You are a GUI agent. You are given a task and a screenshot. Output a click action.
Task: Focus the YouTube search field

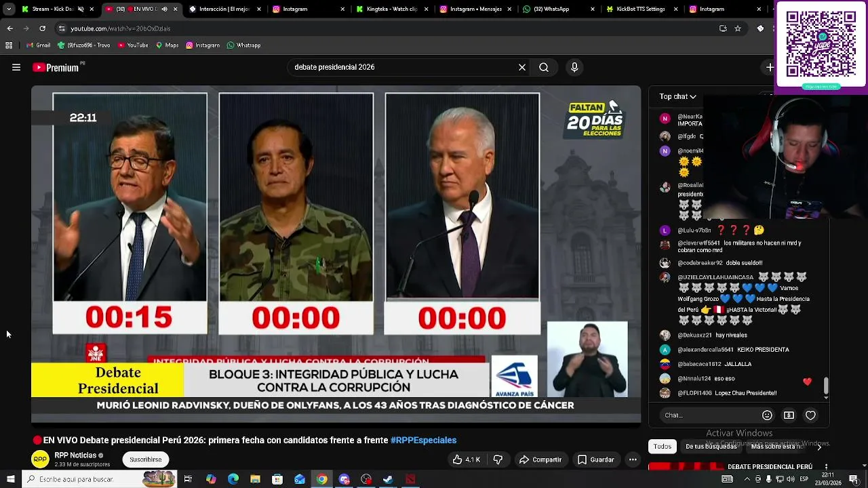tap(403, 67)
